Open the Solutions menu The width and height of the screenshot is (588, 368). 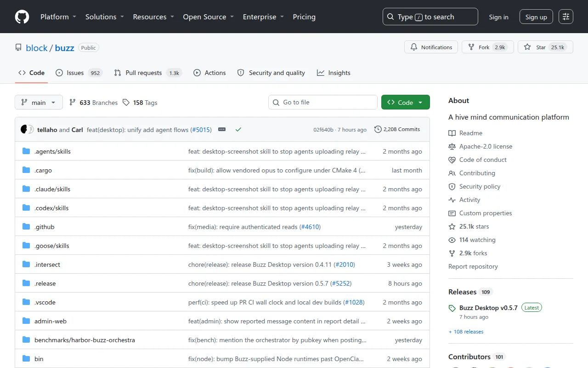tap(105, 17)
